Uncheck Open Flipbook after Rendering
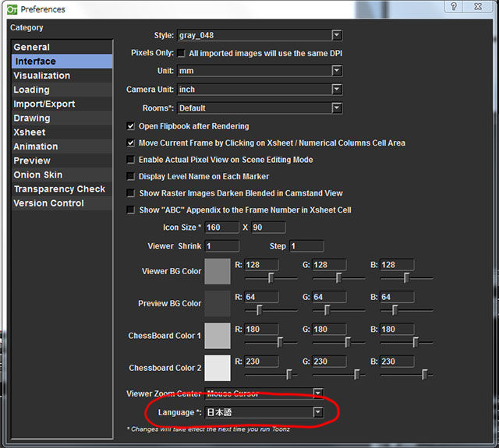The width and height of the screenshot is (499, 448). pyautogui.click(x=130, y=126)
